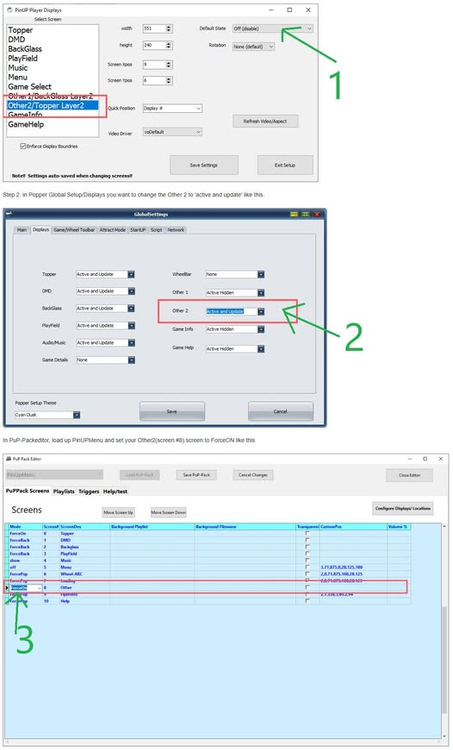
Task: Open the Triggers tab in PuP Pack Editor
Action: pyautogui.click(x=89, y=491)
